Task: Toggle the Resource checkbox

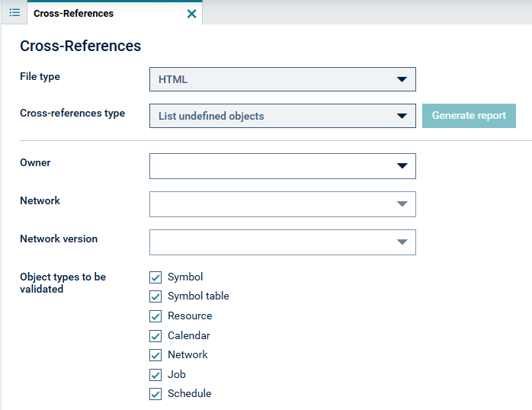Action: [155, 316]
